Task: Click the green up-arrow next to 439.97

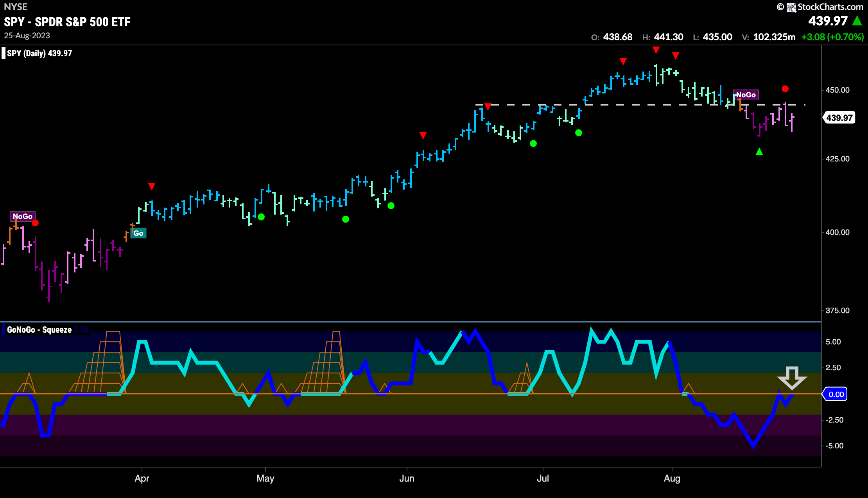Action: pos(857,21)
